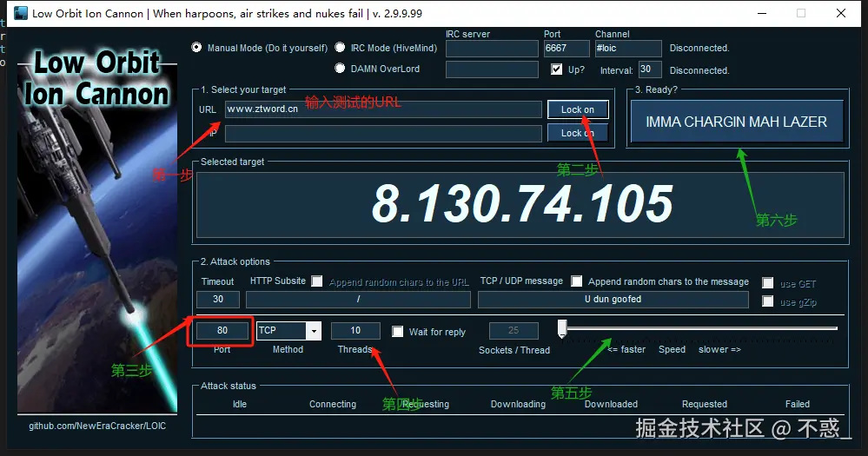Image resolution: width=868 pixels, height=456 pixels.
Task: Click the HTTP Subsite path field
Action: [x=358, y=300]
